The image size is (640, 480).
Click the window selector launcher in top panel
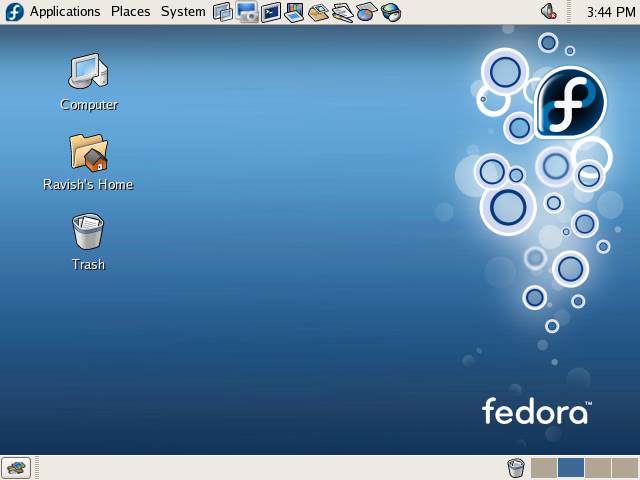(223, 12)
